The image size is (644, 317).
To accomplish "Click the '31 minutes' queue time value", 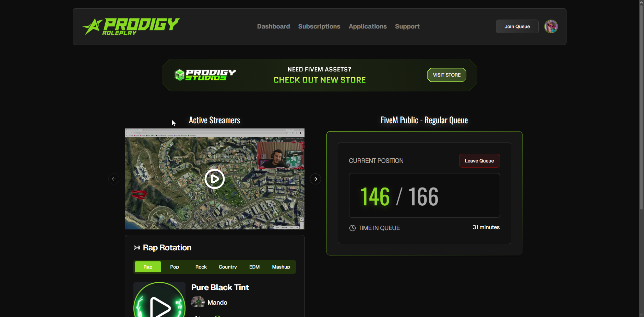I will pos(486,227).
